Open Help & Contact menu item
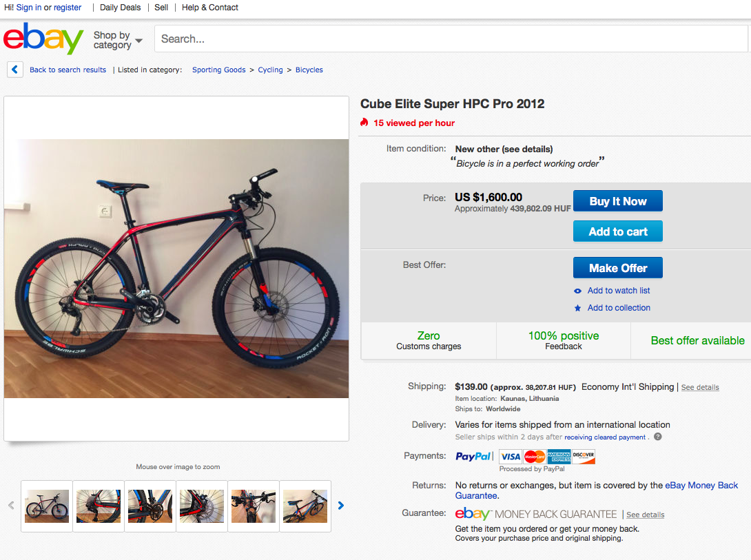The height and width of the screenshot is (560, 751). click(x=210, y=8)
